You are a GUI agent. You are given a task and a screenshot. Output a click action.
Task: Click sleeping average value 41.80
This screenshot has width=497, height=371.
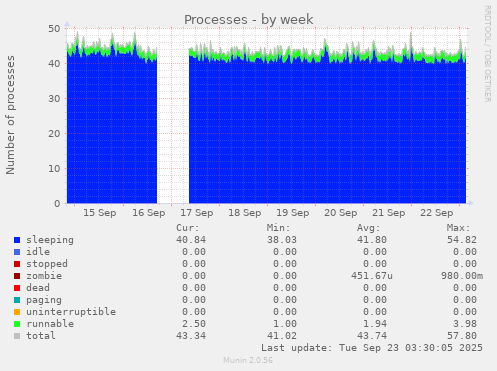(x=372, y=240)
